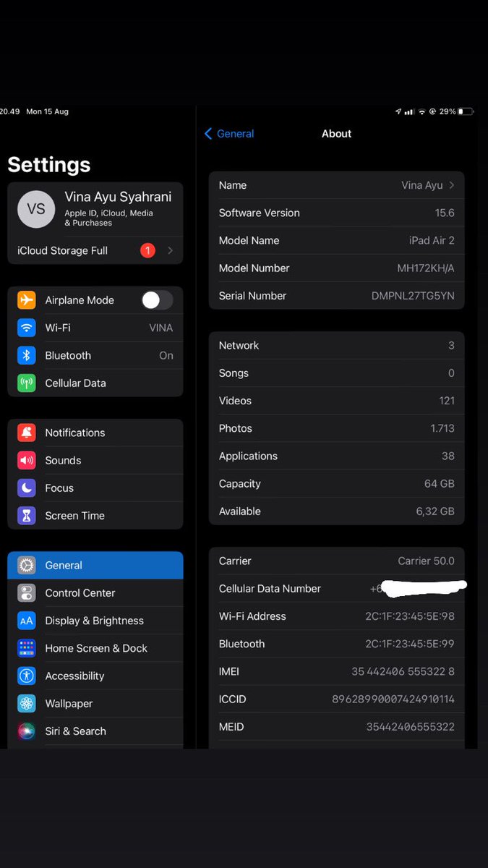Open Wi-Fi settings showing VINA
488x868 pixels.
pyautogui.click(x=95, y=328)
